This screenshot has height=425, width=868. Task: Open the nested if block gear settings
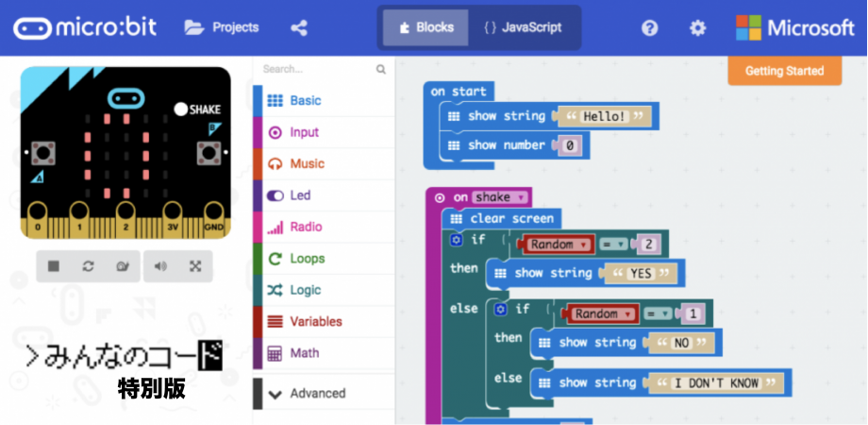coord(501,309)
